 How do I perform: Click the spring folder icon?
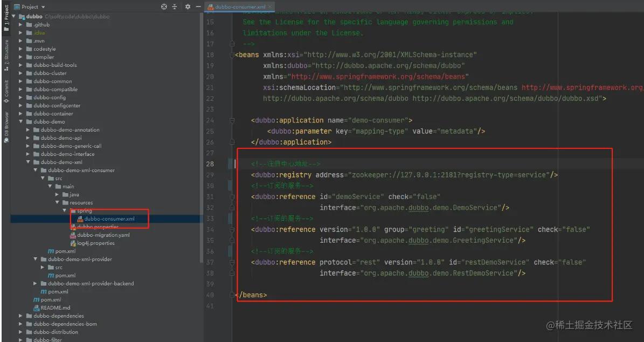point(73,211)
